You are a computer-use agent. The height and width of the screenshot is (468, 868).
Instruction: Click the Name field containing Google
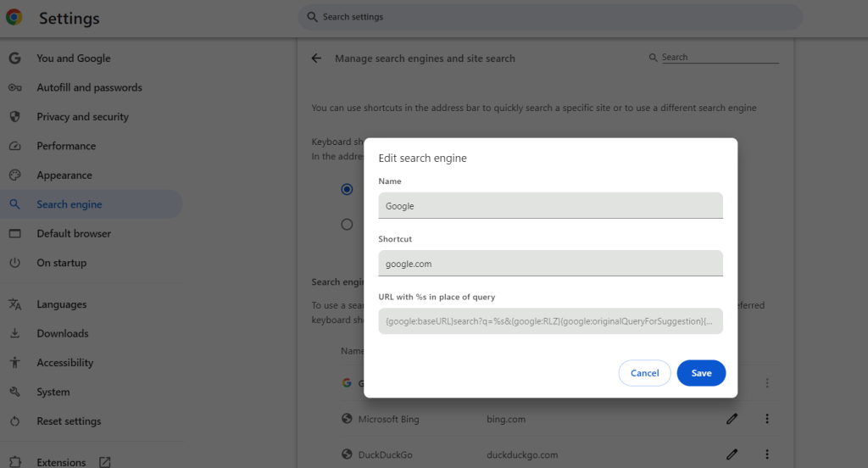(x=550, y=205)
